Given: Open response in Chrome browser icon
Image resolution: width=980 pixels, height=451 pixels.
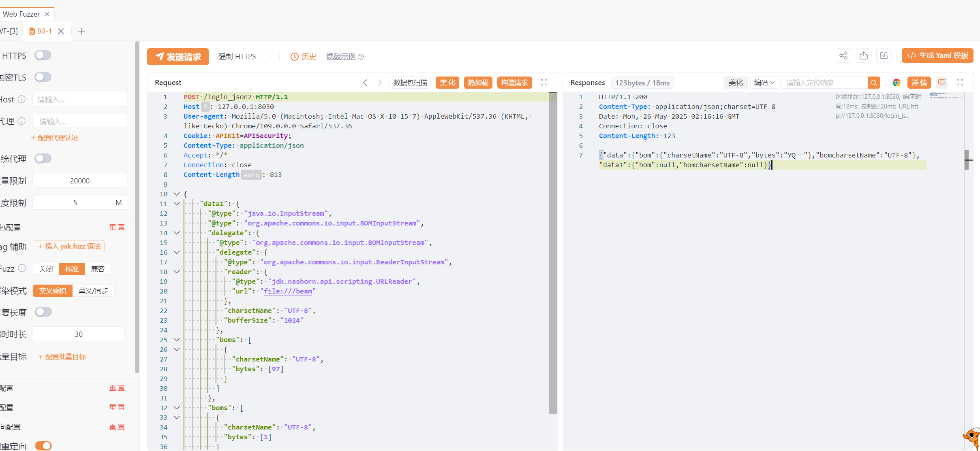Looking at the screenshot, I should tap(897, 83).
